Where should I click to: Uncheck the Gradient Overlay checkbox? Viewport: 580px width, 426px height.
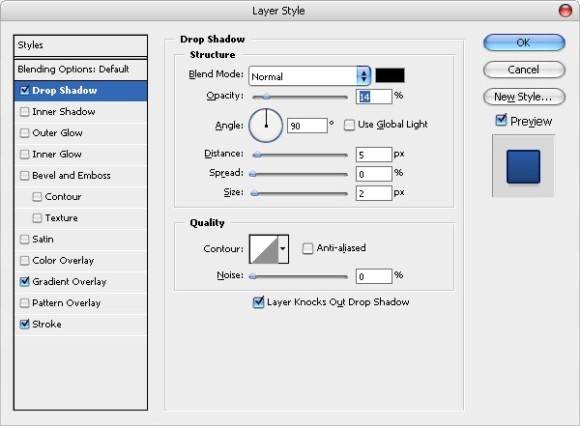[24, 281]
